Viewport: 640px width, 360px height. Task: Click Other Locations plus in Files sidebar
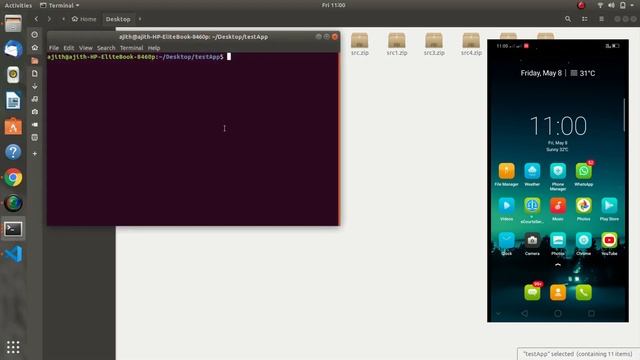point(35,153)
